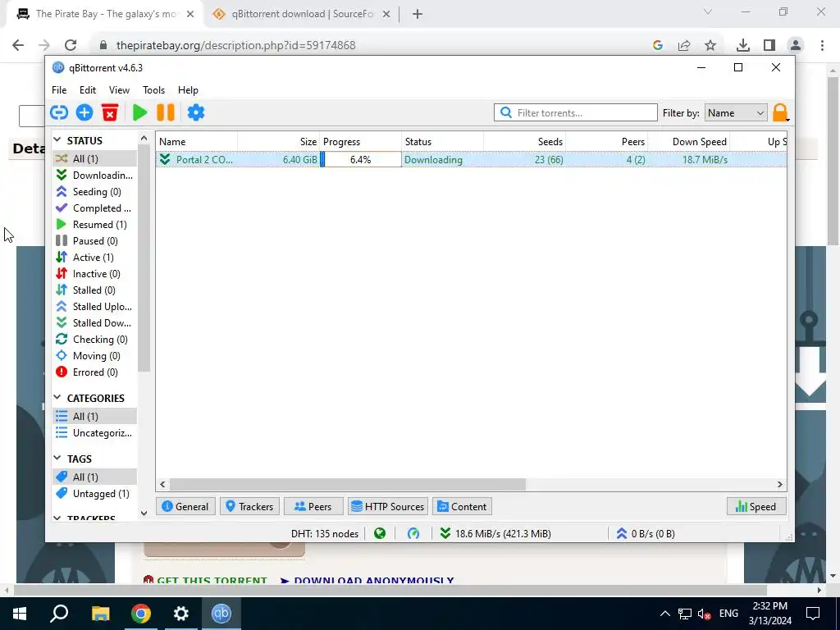Open the Help menu

tap(188, 90)
